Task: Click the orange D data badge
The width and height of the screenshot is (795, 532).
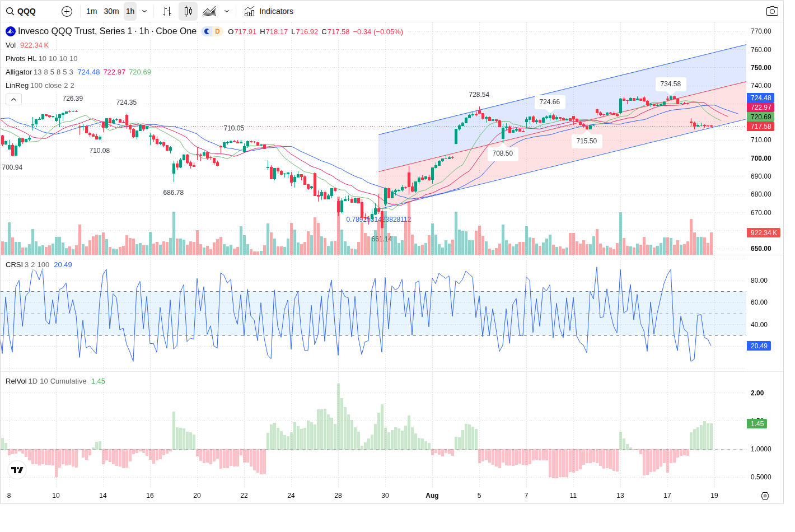Action: (x=217, y=31)
